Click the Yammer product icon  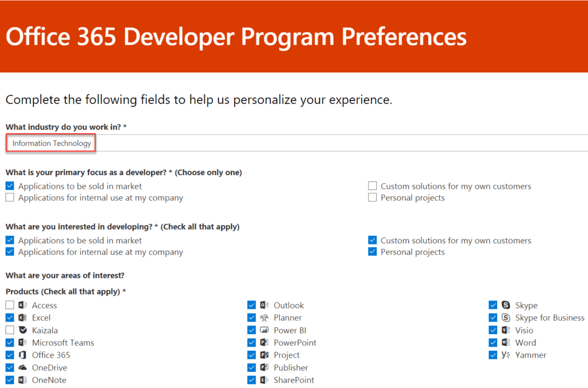[506, 355]
